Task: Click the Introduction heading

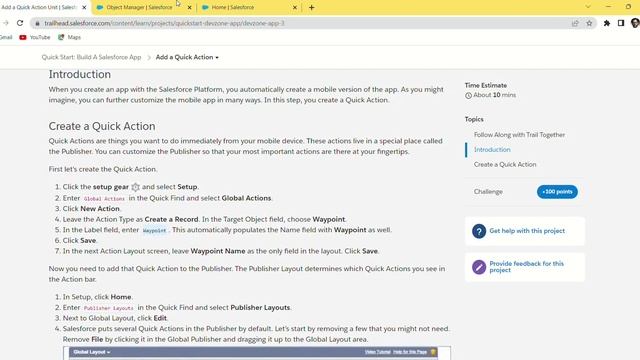Action: [80, 74]
